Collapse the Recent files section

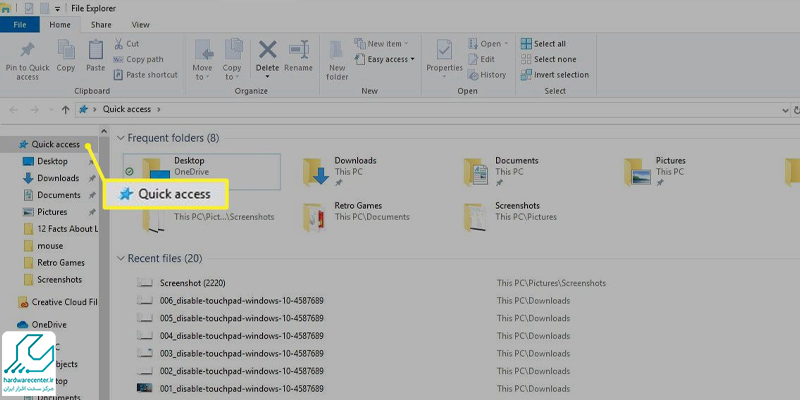pos(121,258)
